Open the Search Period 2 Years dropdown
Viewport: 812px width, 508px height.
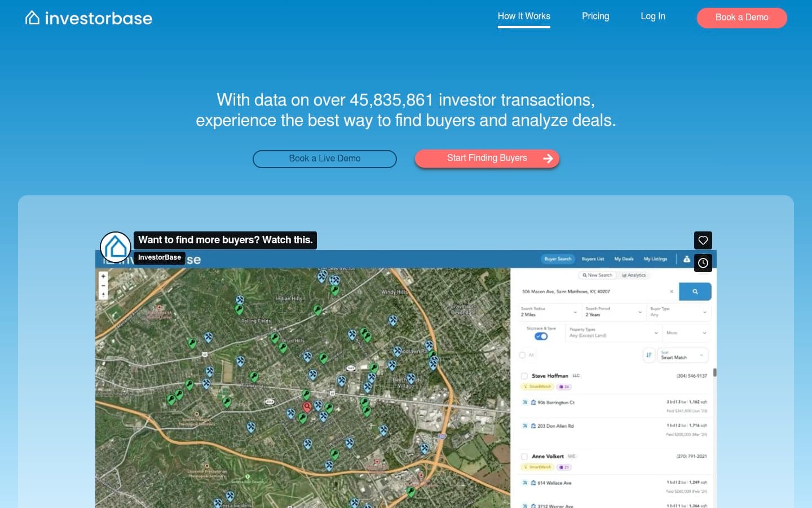coord(614,312)
